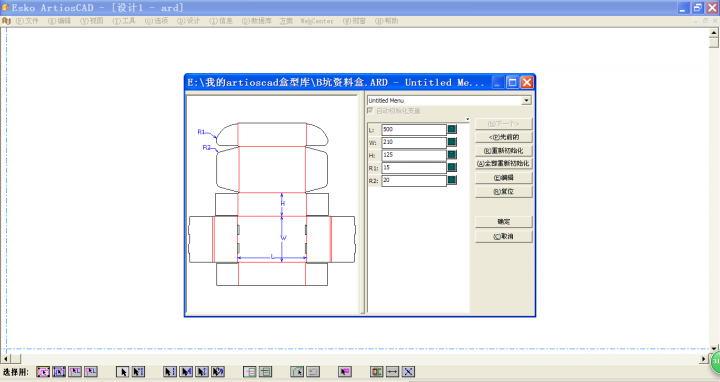Click the blue crossed-arrows icon in bottom toolbar
Image resolution: width=720 pixels, height=382 pixels.
click(x=408, y=371)
